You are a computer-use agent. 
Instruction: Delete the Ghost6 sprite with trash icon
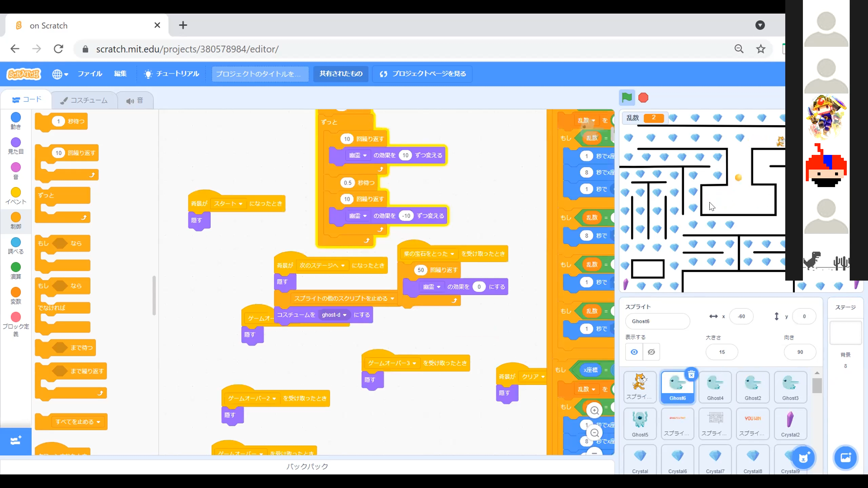pos(691,375)
